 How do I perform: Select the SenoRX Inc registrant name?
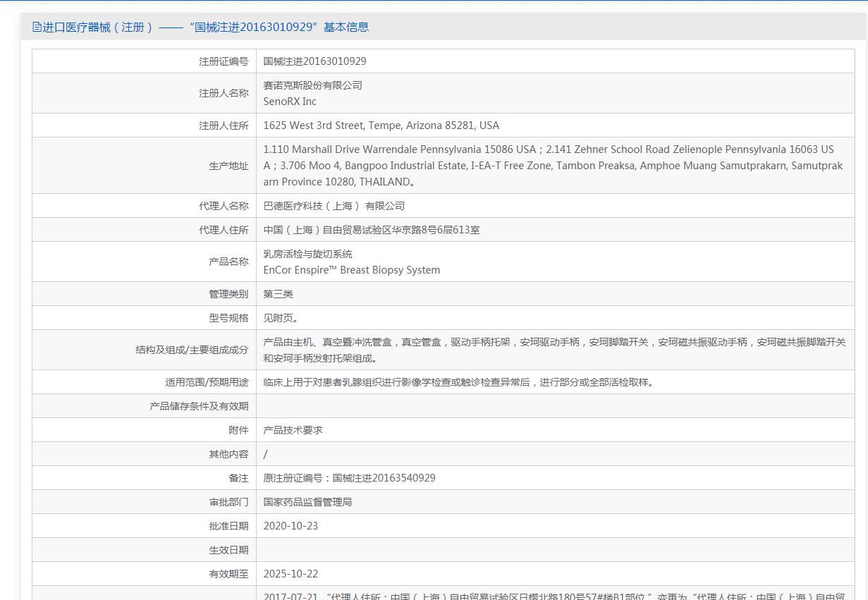[290, 102]
